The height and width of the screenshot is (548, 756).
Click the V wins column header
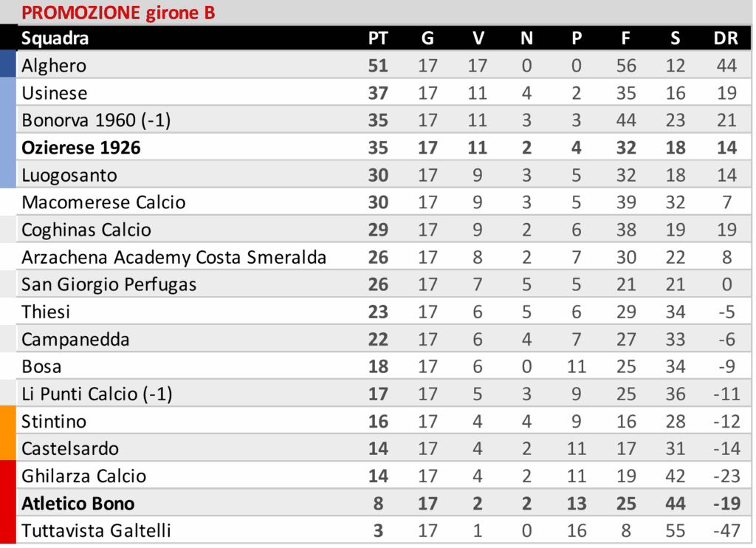478,38
